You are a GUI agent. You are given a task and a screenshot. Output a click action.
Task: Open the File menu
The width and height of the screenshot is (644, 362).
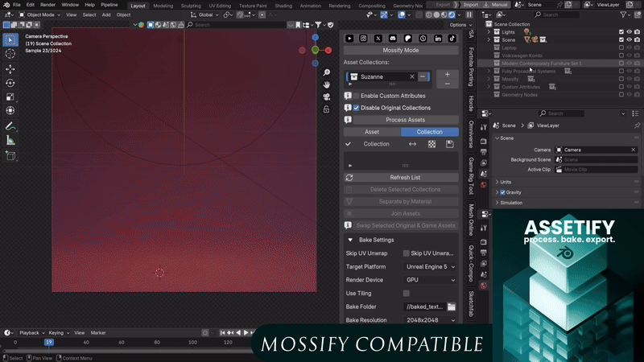pos(16,5)
